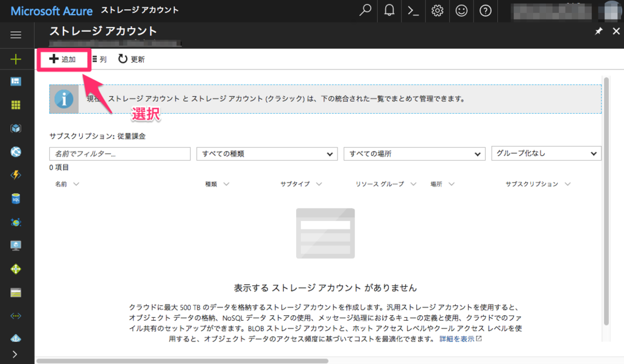Click the blue info icon in banner
624x364 pixels.
[64, 99]
